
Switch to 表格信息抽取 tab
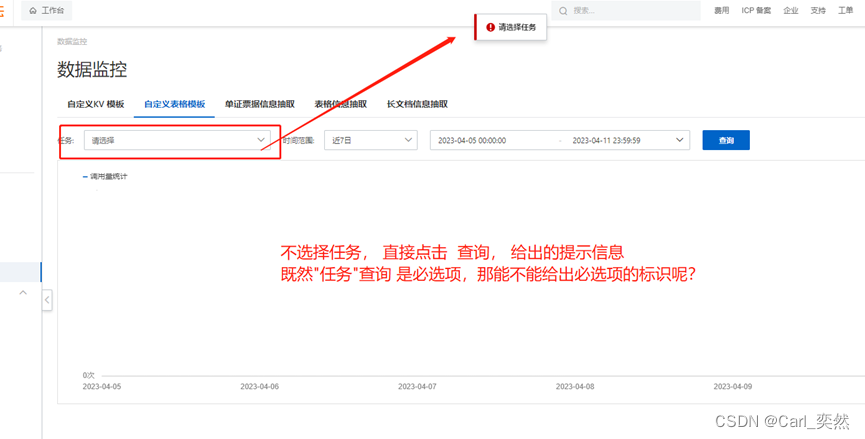(x=340, y=104)
